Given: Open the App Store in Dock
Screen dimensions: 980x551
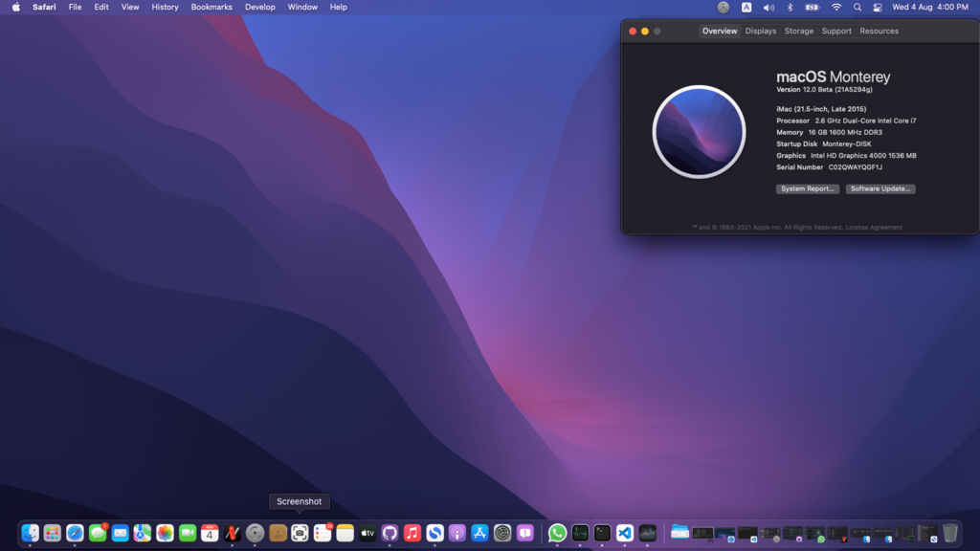Looking at the screenshot, I should coord(480,533).
